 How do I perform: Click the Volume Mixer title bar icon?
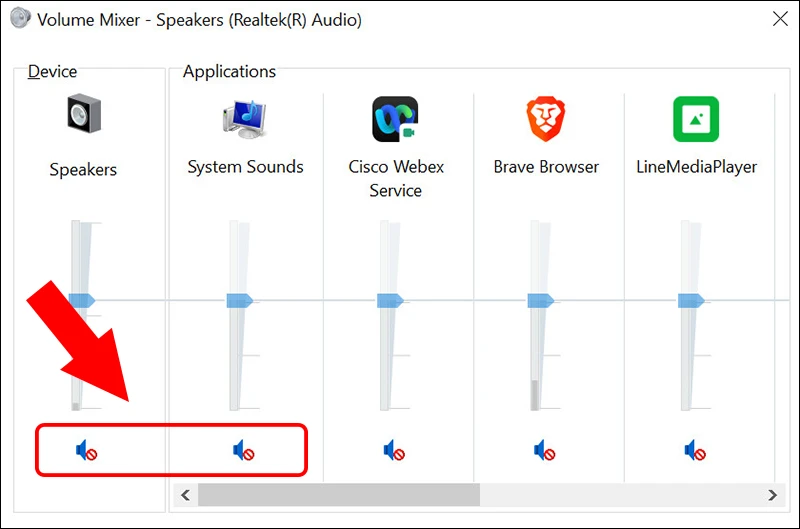(x=20, y=19)
